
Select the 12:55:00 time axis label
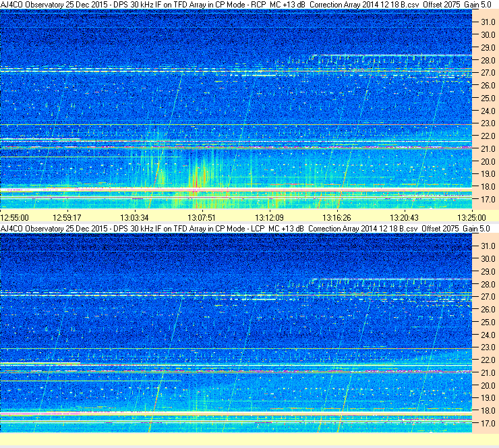15,218
